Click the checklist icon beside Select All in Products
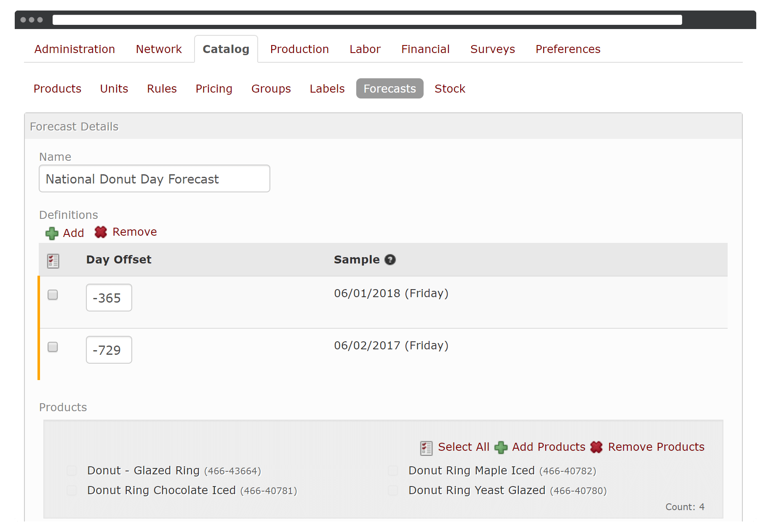Image resolution: width=771 pixels, height=532 pixels. [x=427, y=447]
